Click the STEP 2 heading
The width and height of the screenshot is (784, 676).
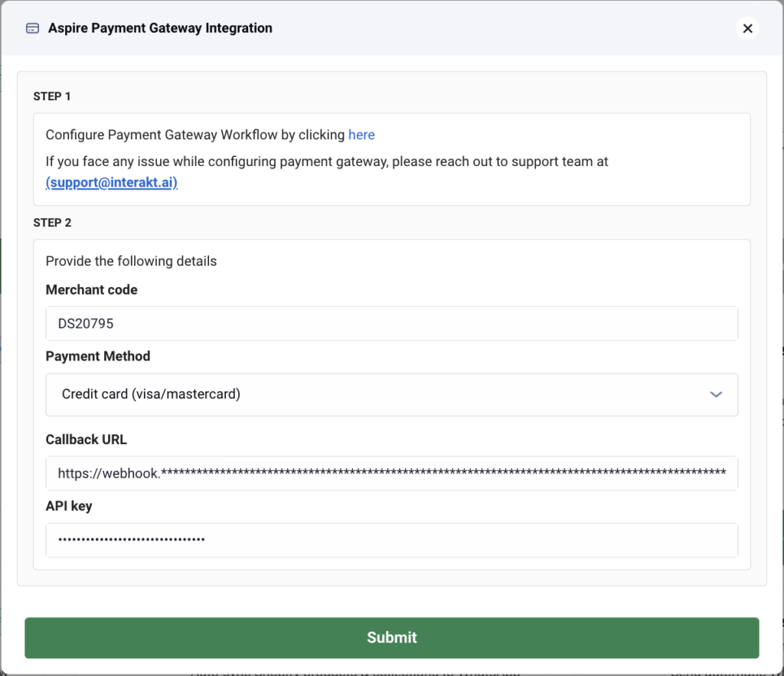click(x=52, y=223)
